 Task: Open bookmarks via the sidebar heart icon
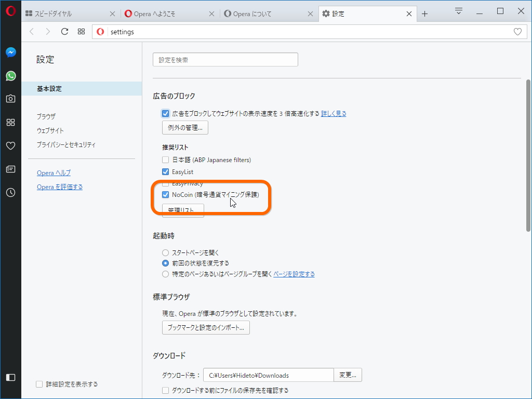click(x=10, y=145)
